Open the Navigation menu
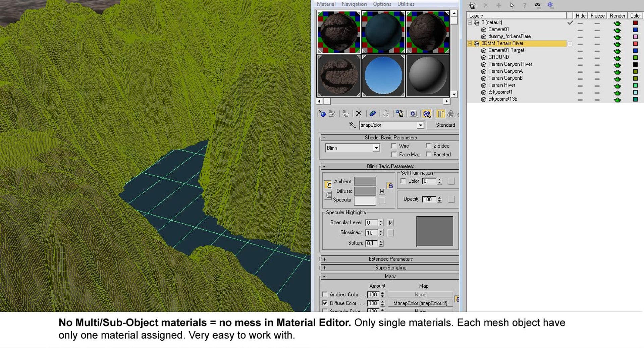Image resolution: width=644 pixels, height=348 pixels. point(354,4)
